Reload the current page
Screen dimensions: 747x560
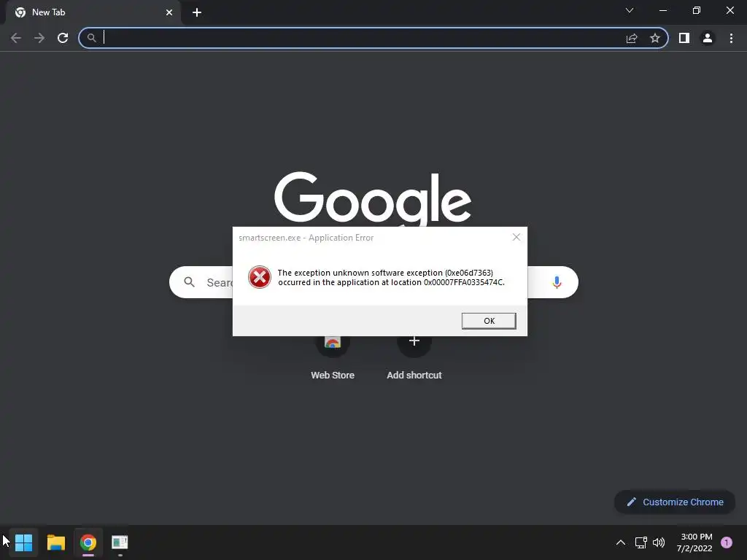point(63,38)
